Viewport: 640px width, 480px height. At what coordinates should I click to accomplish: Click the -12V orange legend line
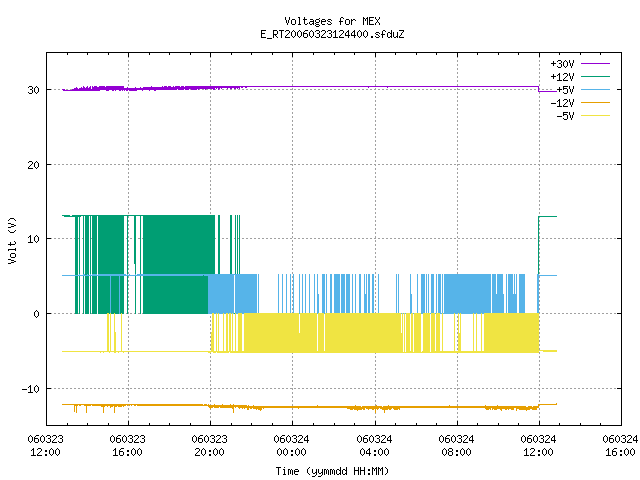point(595,102)
